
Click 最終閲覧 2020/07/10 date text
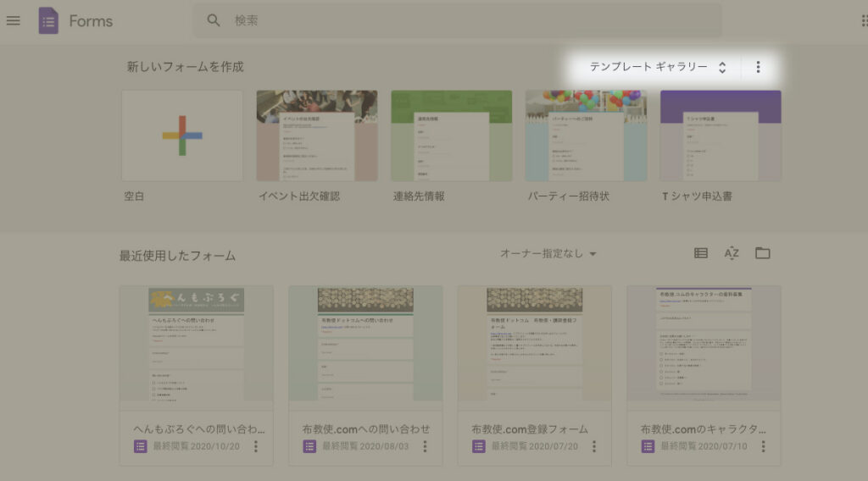pos(704,446)
